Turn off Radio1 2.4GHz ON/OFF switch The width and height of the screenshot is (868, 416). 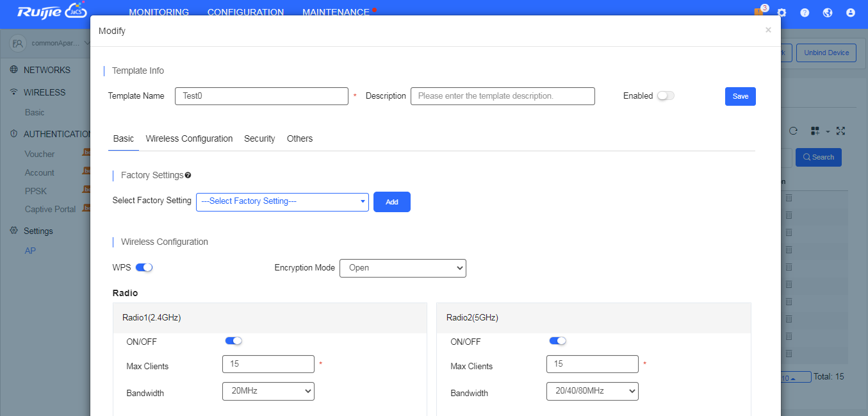click(234, 341)
